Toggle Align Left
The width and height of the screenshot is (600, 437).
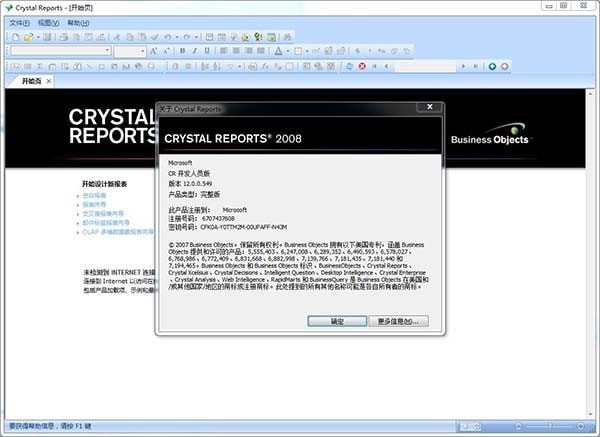(224, 51)
